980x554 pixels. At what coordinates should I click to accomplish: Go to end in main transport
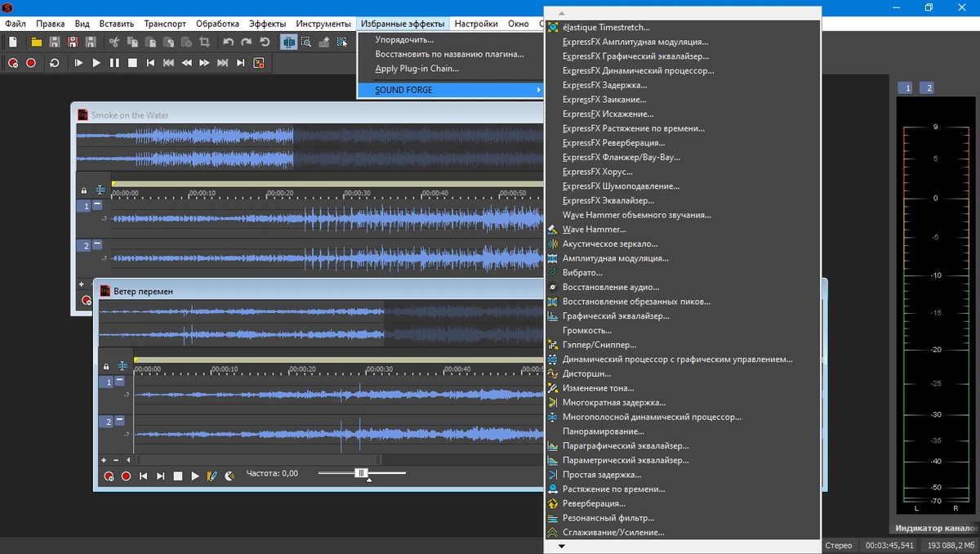[x=240, y=63]
